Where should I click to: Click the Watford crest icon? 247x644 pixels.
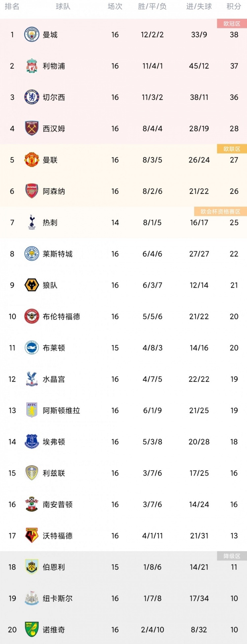(x=32, y=536)
